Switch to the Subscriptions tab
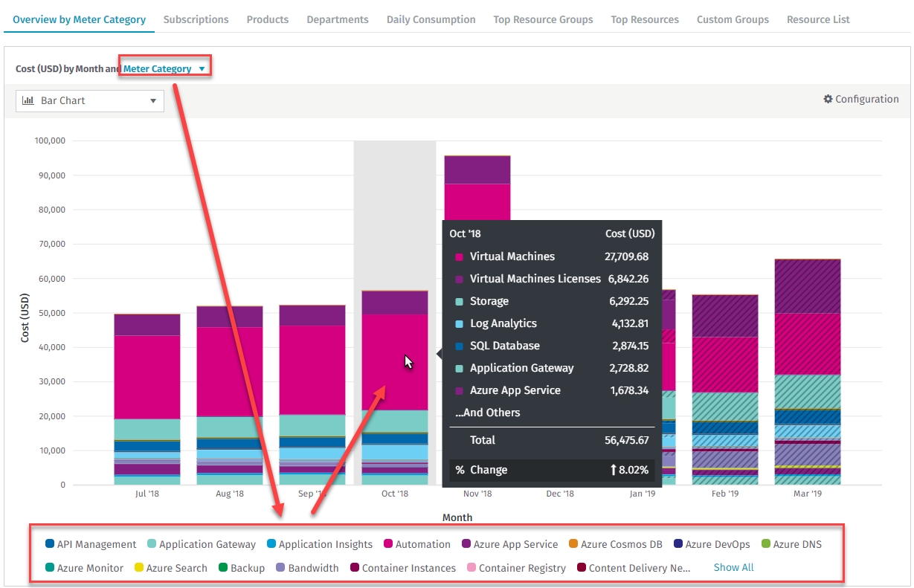Screen dimensions: 914x588 (196, 19)
